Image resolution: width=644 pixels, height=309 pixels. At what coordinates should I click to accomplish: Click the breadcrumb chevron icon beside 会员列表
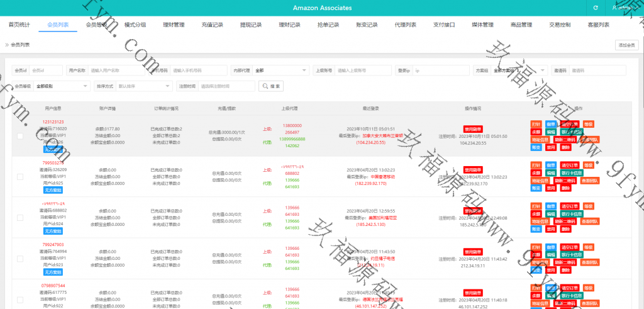(7, 45)
